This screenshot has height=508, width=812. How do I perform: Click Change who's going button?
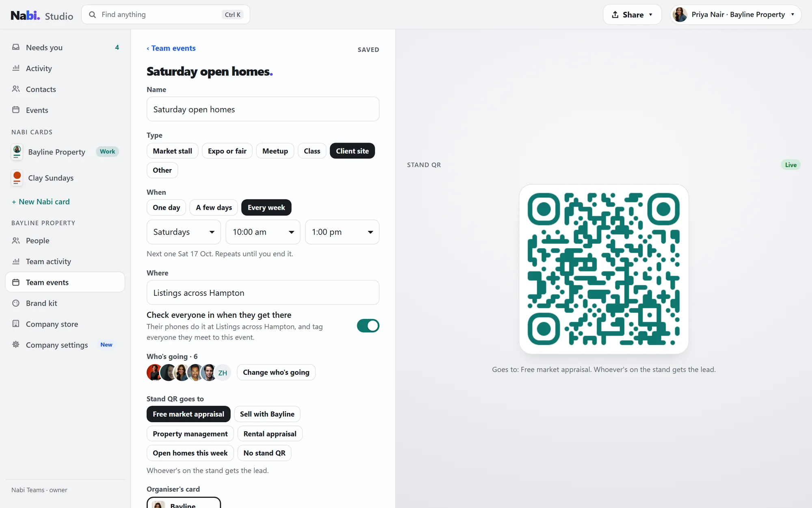point(276,372)
